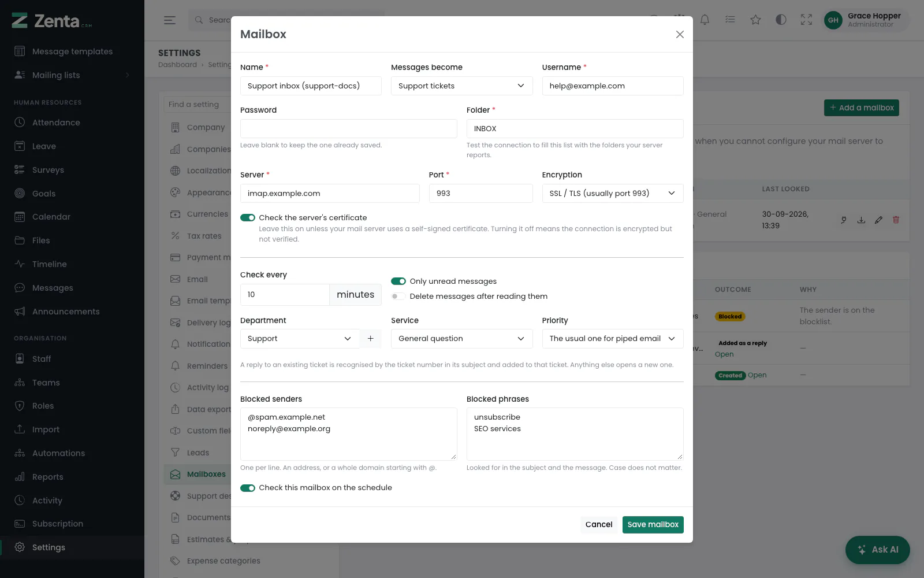Turn off Only unread messages toggle

click(x=398, y=281)
